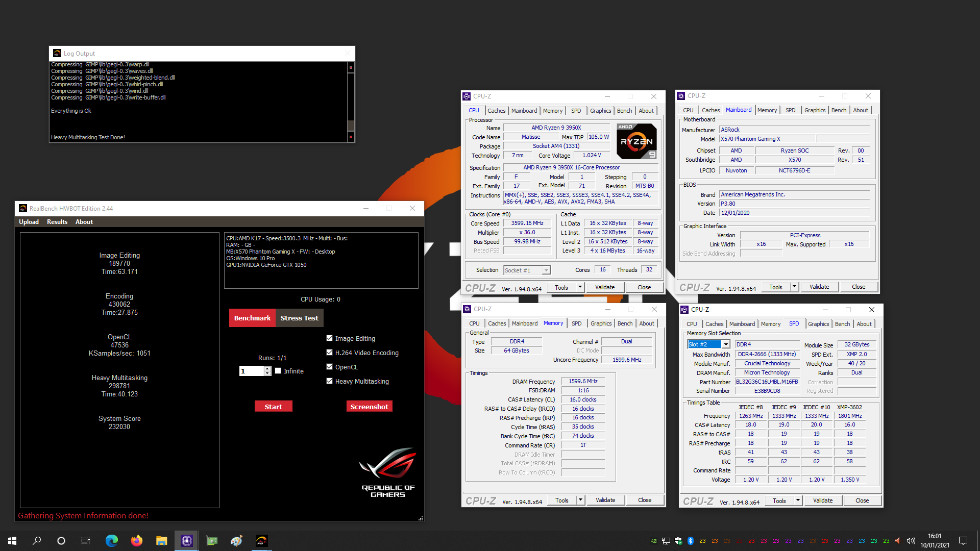Switch to Bench tab in CPU-Z Memory window
This screenshot has width=980, height=551.
tap(625, 323)
